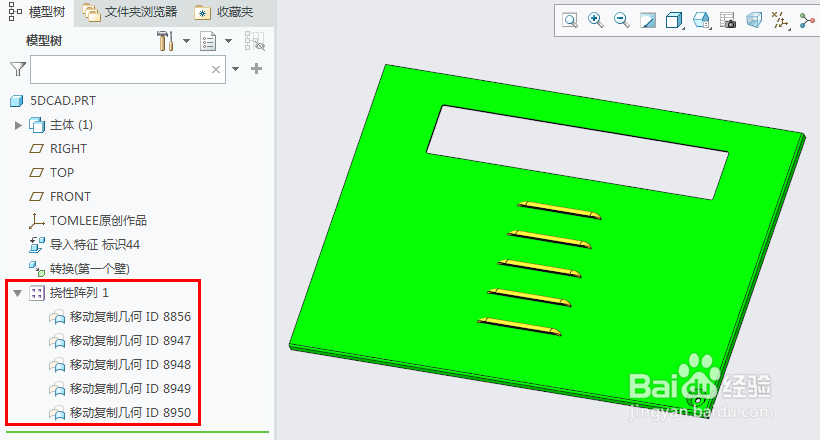Viewport: 820px width, 440px height.
Task: Click the Refit view icon
Action: pyautogui.click(x=570, y=21)
